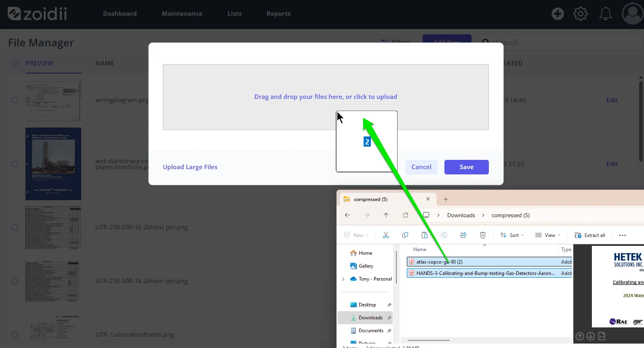
Task: Expand the Tony - Personal tree node
Action: pos(343,279)
